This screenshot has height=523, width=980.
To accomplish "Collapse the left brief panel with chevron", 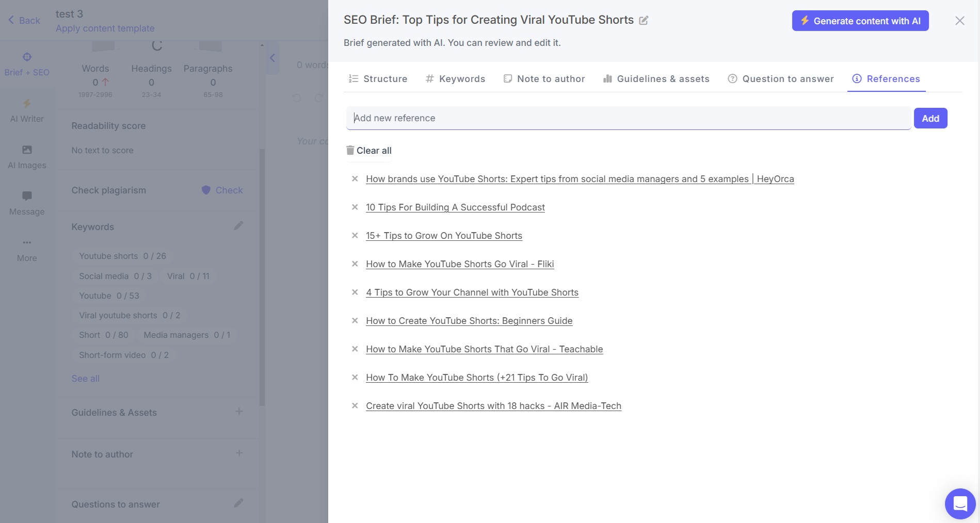I will click(x=272, y=58).
